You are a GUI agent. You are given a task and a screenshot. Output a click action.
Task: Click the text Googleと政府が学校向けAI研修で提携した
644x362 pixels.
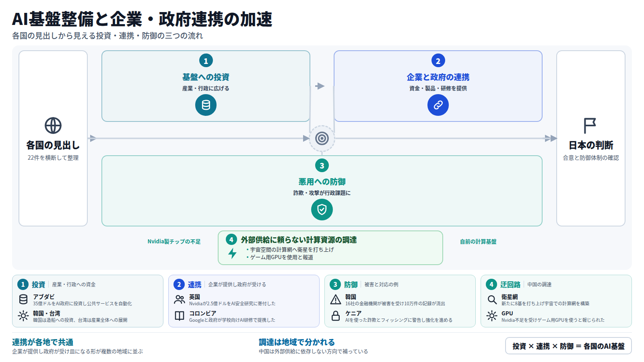232,320
